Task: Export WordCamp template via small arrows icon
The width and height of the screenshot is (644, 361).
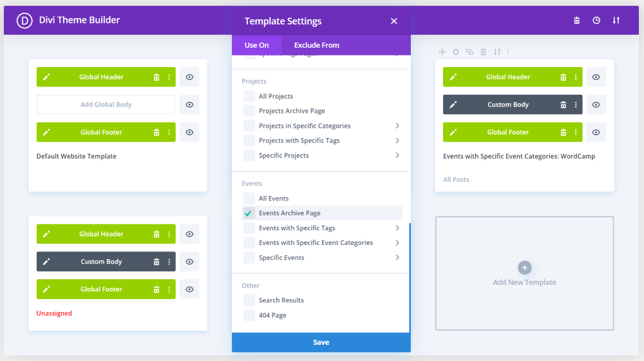Action: [x=497, y=52]
